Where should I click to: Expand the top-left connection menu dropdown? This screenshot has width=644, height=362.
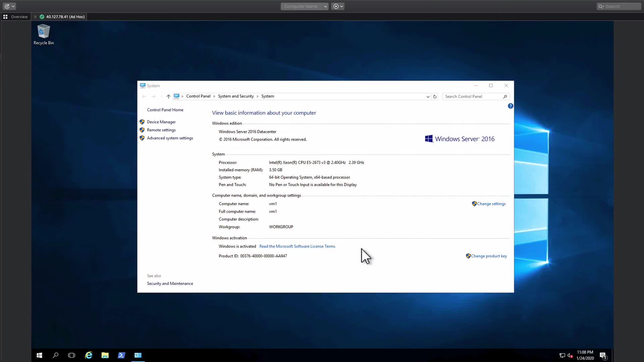coord(13,6)
